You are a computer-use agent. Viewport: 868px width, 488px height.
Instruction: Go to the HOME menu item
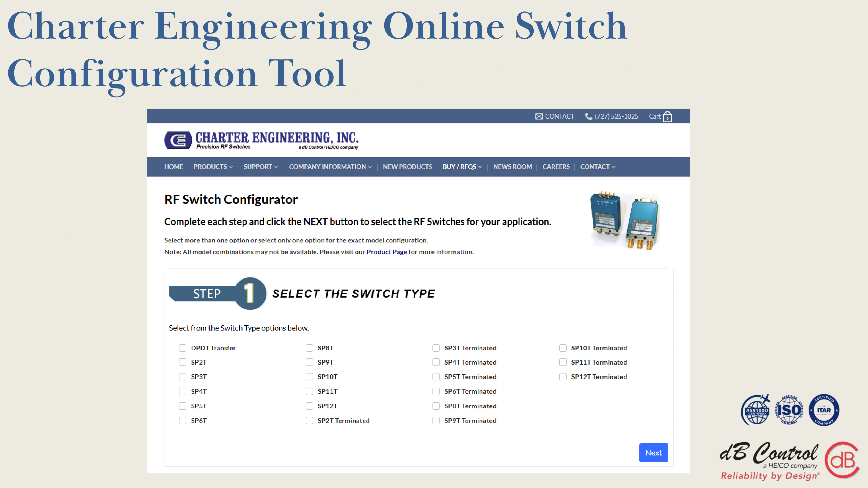174,167
